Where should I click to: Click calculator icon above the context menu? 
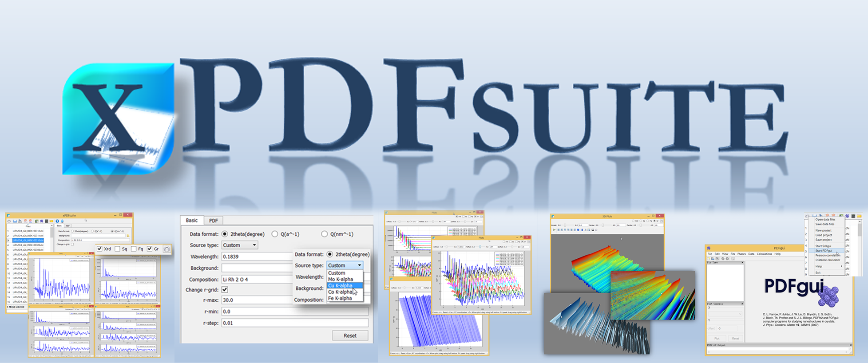(853, 216)
